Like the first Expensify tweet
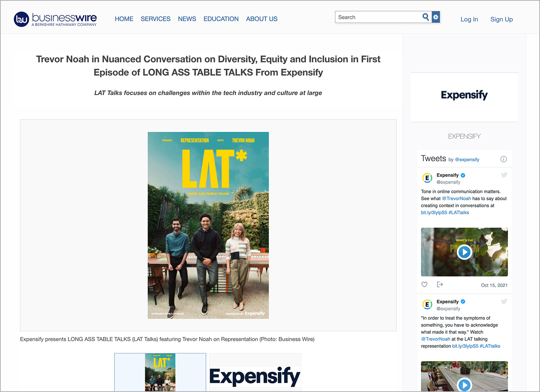 tap(424, 284)
